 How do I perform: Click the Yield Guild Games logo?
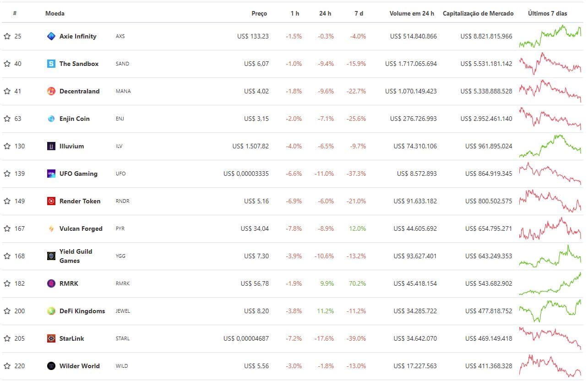(51, 256)
